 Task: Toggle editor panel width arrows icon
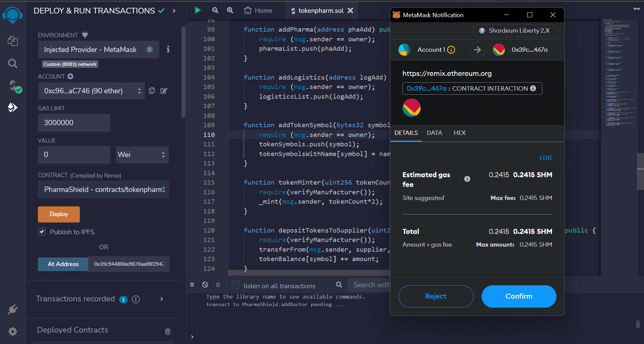click(x=636, y=8)
